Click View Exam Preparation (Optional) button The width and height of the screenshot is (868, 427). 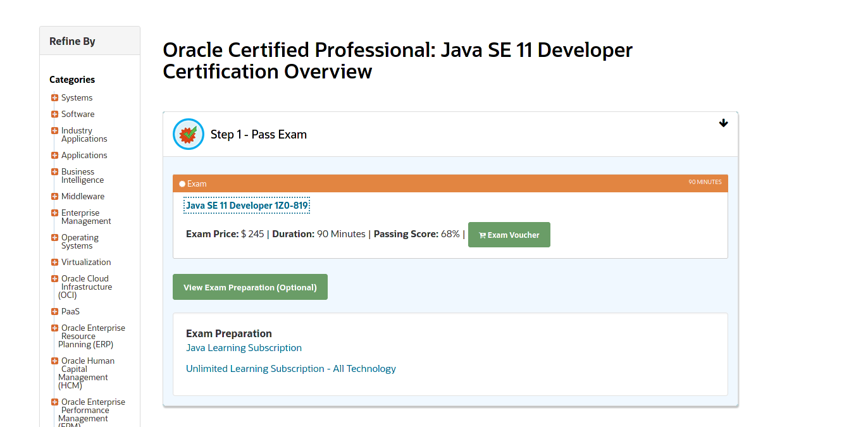coord(250,287)
